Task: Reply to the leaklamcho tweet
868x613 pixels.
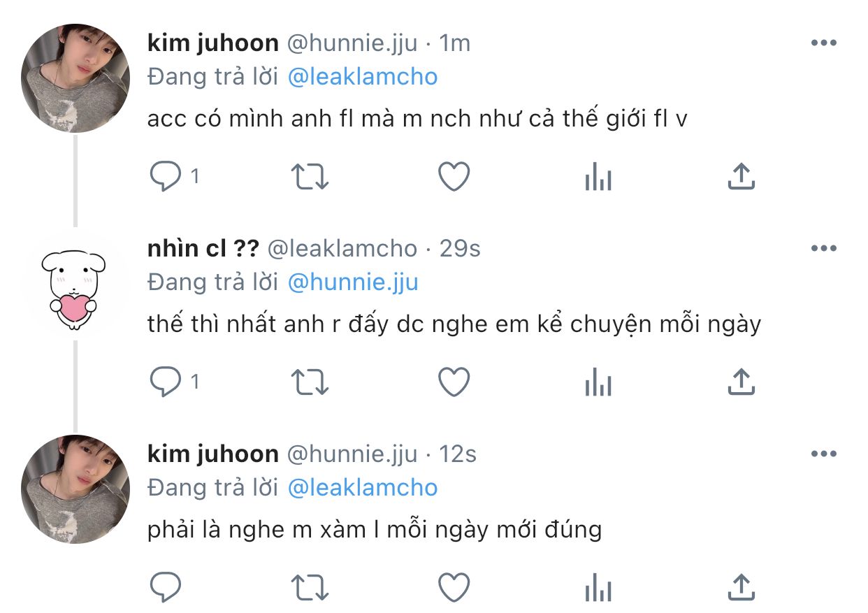Action: tap(166, 382)
